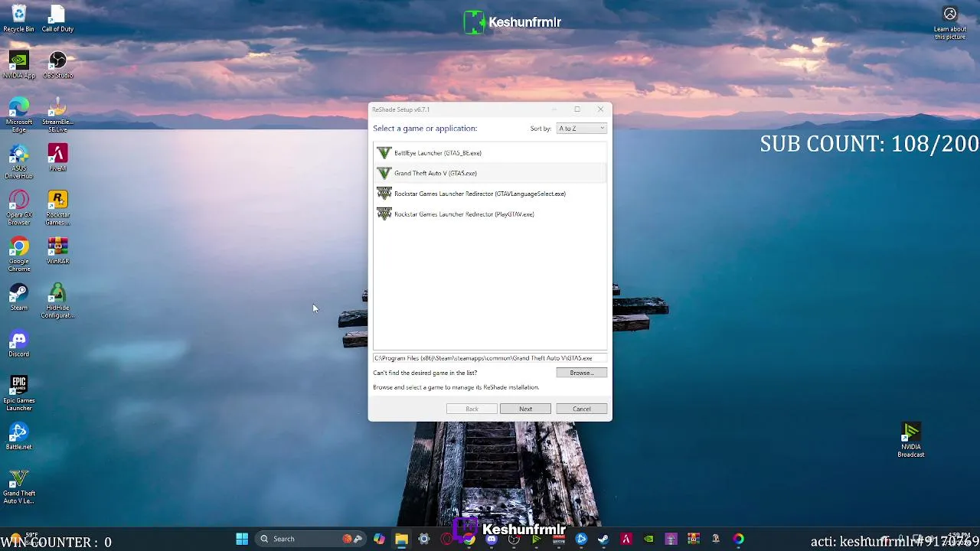Open NVIDIA app from the taskbar

(648, 539)
